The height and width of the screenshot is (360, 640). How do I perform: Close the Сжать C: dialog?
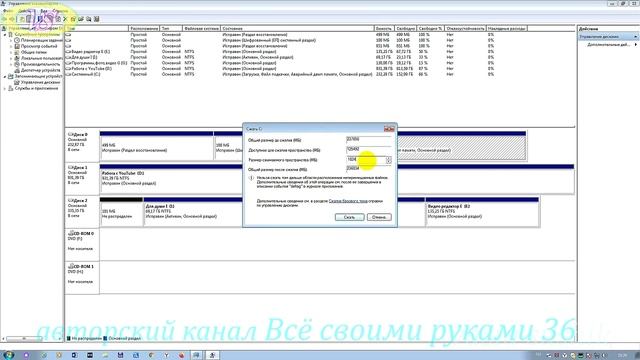(x=389, y=129)
